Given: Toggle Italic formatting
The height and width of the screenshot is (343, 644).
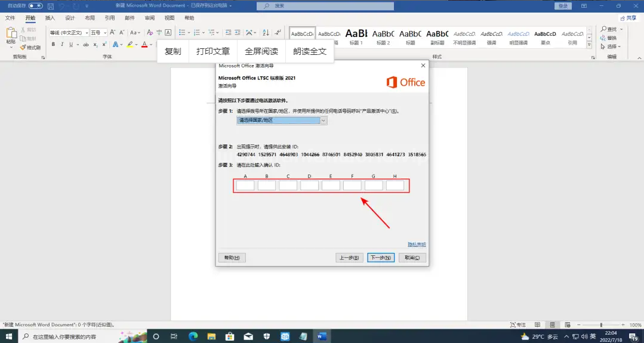Looking at the screenshot, I should (62, 44).
